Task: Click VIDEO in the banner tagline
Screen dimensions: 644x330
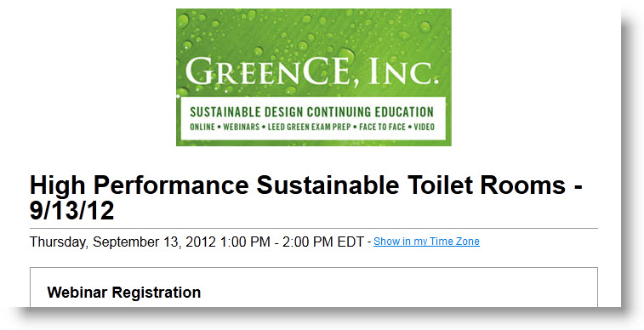Action: [x=424, y=127]
